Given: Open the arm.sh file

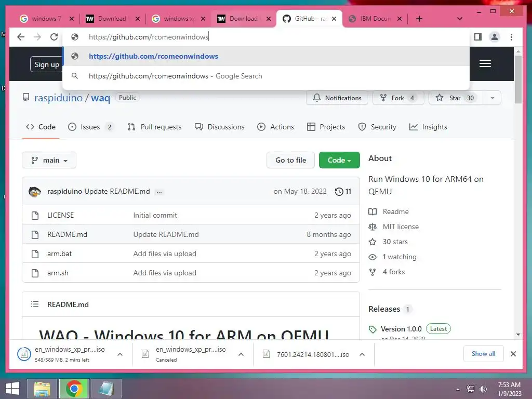Looking at the screenshot, I should (58, 273).
